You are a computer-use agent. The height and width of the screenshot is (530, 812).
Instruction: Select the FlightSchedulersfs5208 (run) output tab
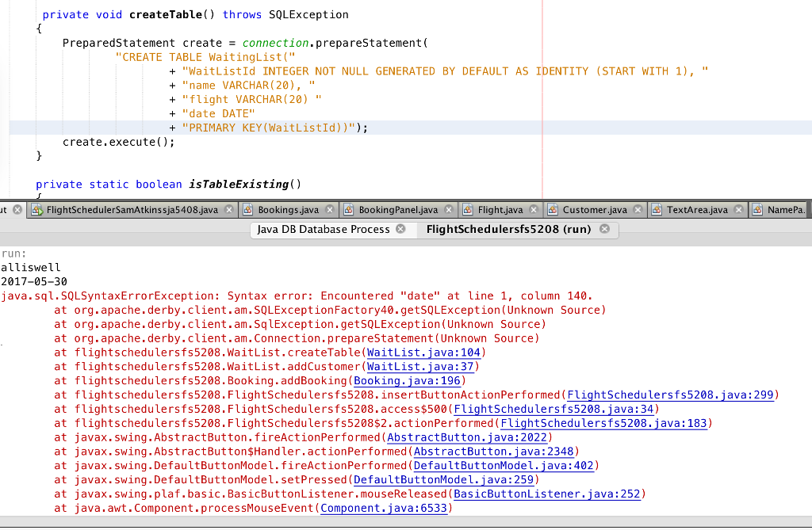(509, 229)
